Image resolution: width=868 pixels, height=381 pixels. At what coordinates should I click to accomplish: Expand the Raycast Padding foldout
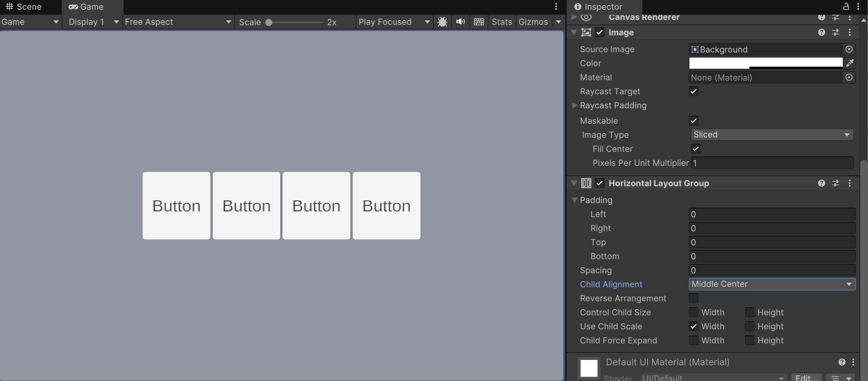point(574,105)
